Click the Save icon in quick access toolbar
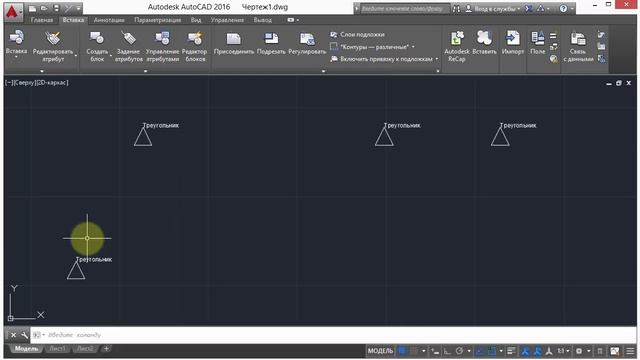 click(x=56, y=8)
